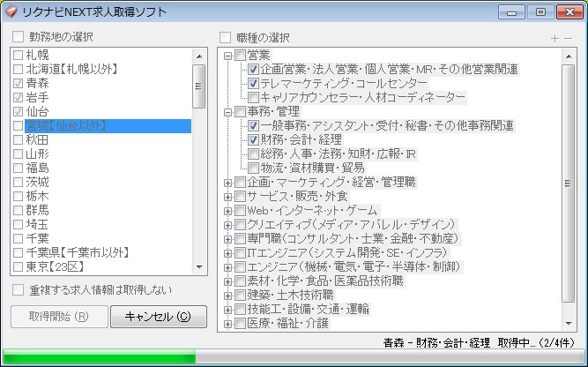
Task: Collapse the 営業 tree node
Action: (227, 56)
